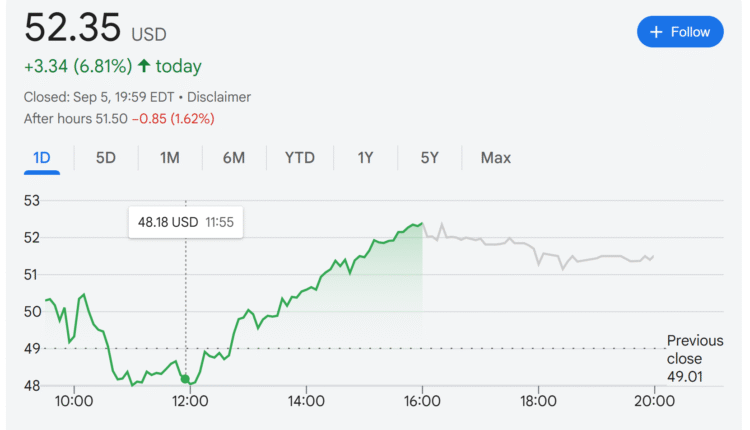Switch to the 5D range tab

pos(105,158)
